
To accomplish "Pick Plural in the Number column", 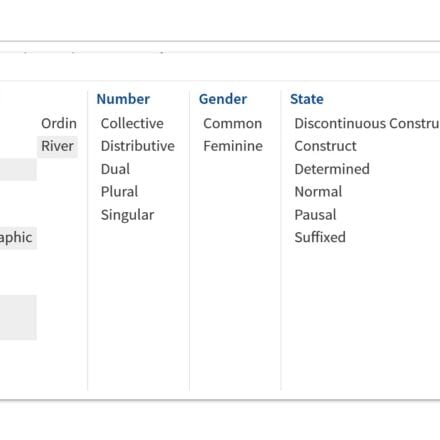I will [119, 192].
